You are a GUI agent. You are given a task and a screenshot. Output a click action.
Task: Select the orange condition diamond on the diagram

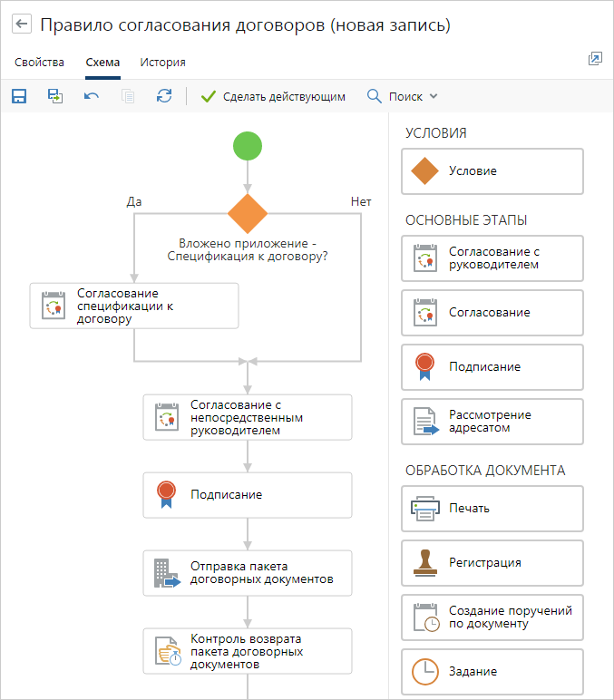point(247,214)
